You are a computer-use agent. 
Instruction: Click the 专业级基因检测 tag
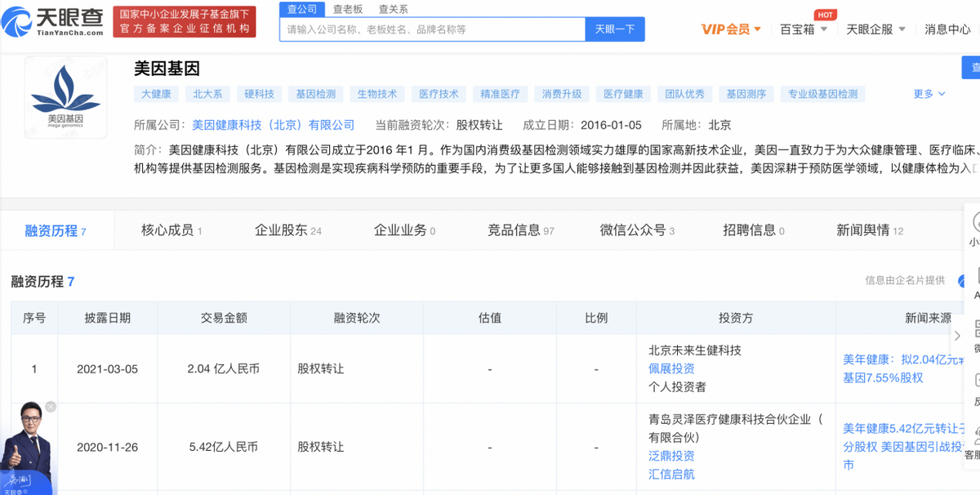[x=822, y=94]
